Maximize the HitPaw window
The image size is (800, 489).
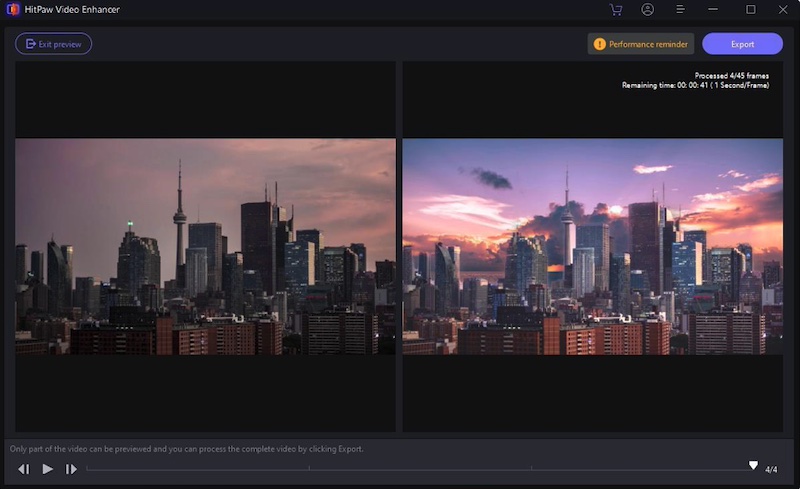tap(751, 10)
